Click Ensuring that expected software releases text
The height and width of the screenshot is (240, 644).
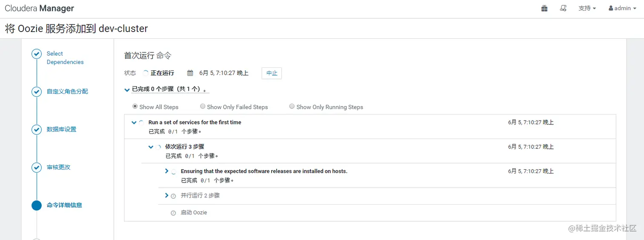point(264,171)
